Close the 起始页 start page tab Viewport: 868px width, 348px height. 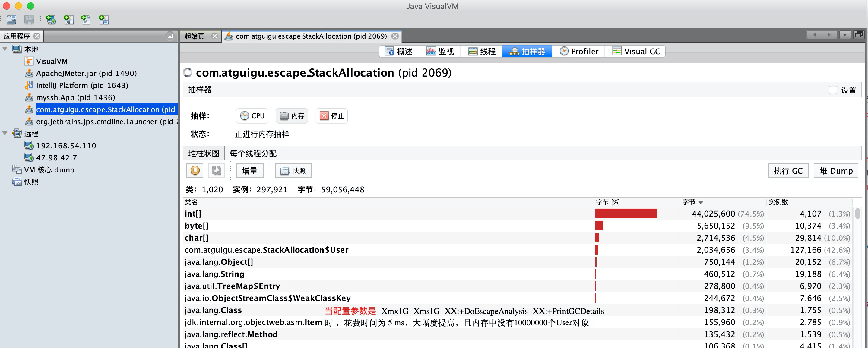click(214, 36)
